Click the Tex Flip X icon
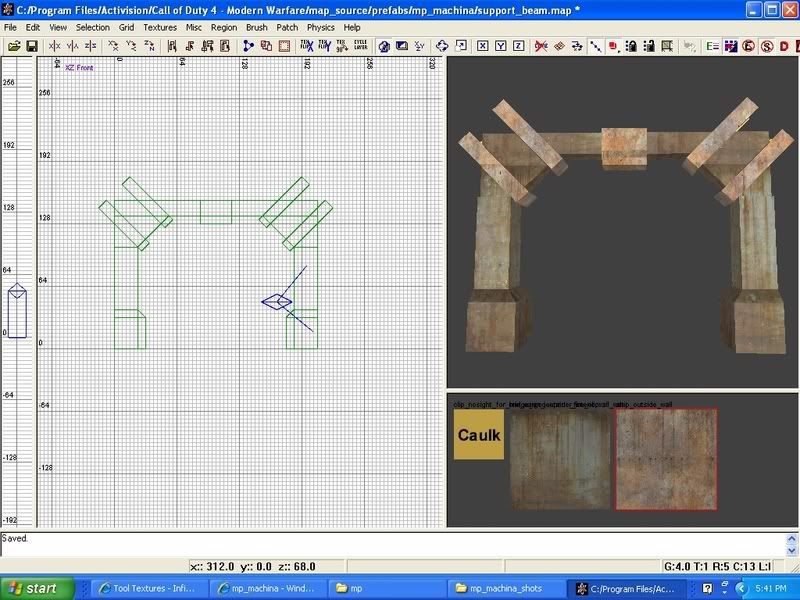 307,46
